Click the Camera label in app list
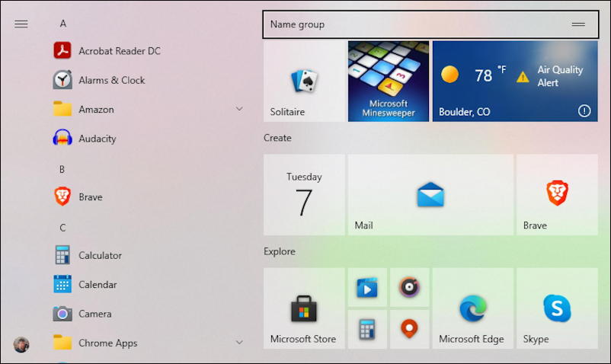This screenshot has height=364, width=611. (95, 314)
